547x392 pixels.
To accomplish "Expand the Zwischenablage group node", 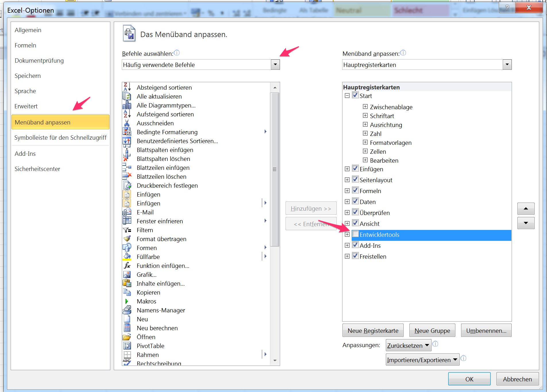I will [365, 107].
